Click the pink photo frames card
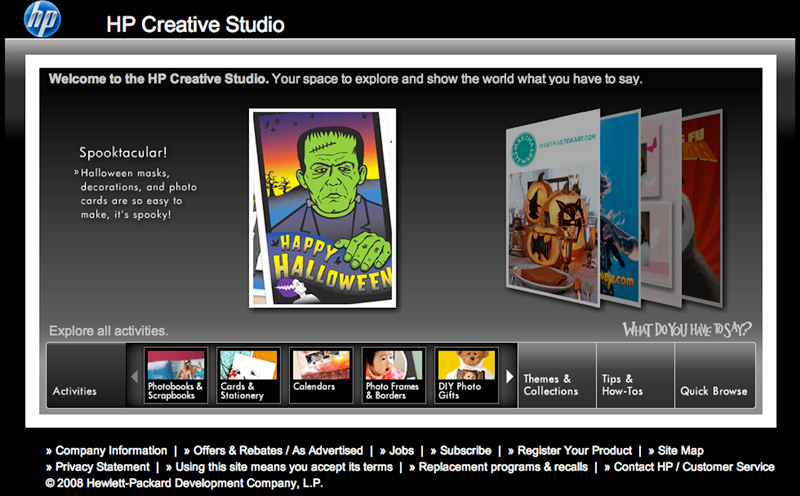This screenshot has height=496, width=800. coord(661,208)
